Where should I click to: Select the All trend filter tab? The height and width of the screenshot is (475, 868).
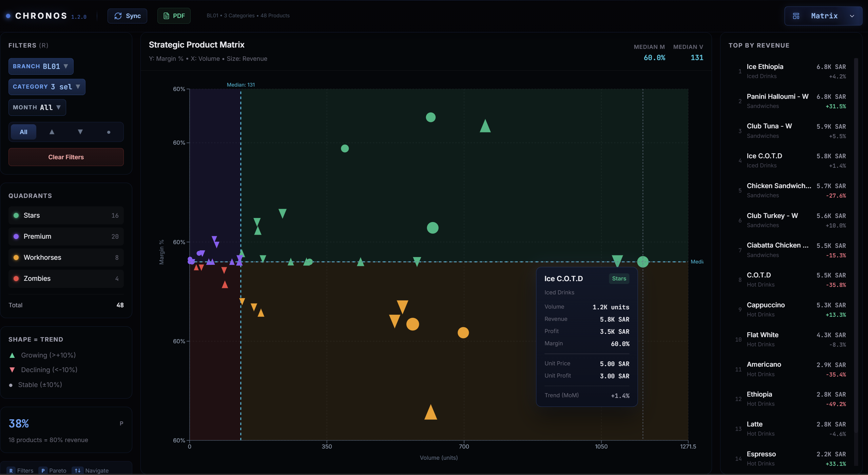[23, 132]
